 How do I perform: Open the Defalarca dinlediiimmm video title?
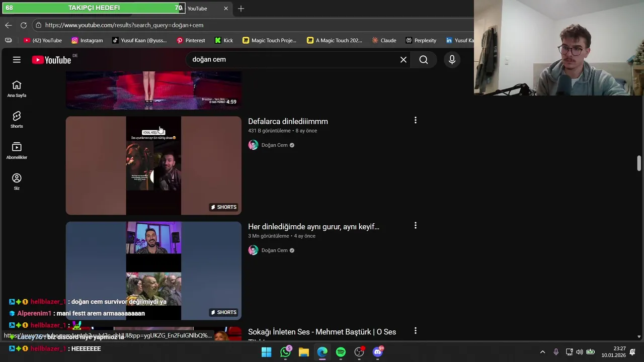[288, 121]
